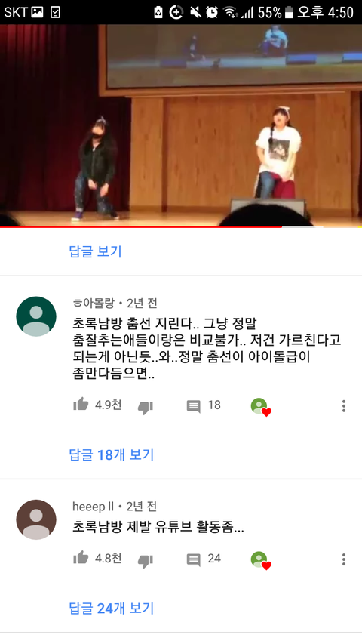Viewport: 362px width, 644px height.
Task: Dislike the ㅎ아몰랑 comment
Action: pyautogui.click(x=146, y=408)
